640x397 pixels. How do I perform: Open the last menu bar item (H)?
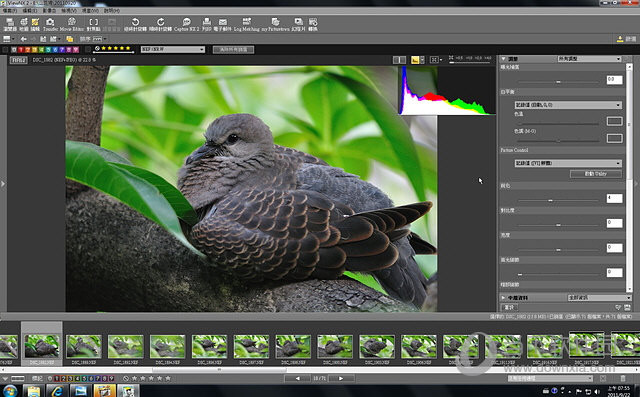click(111, 11)
